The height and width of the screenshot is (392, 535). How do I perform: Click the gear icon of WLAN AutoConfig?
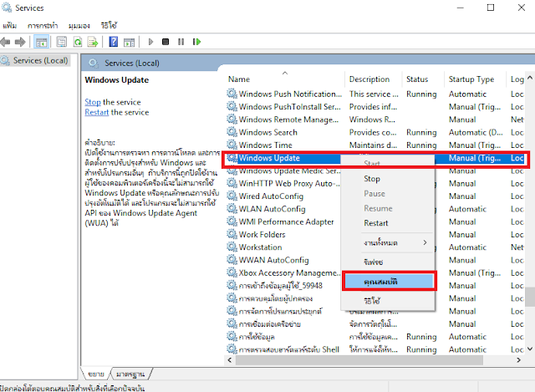[x=232, y=209]
